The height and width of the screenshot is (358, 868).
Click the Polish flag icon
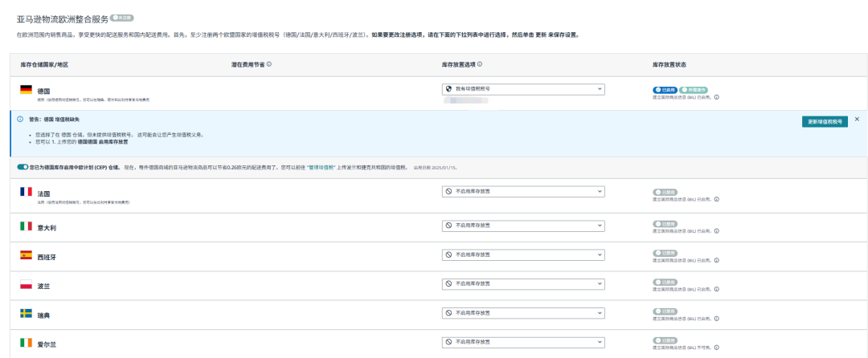[26, 284]
